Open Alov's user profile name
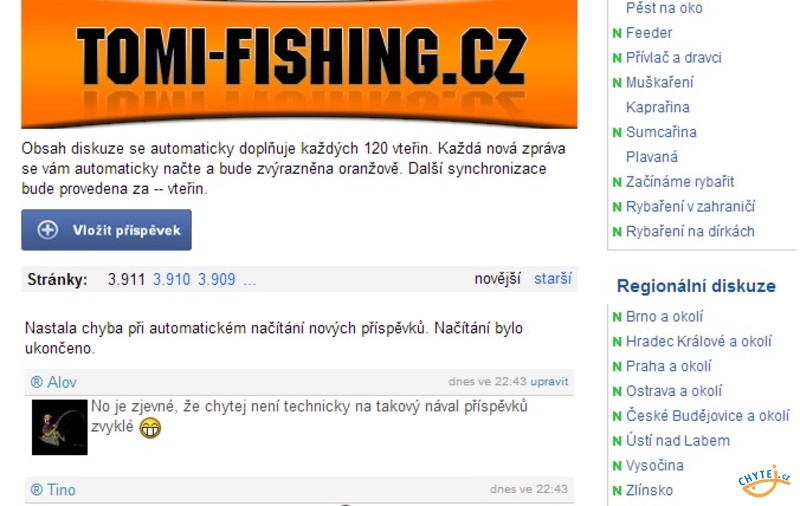The image size is (800, 506). [x=62, y=382]
